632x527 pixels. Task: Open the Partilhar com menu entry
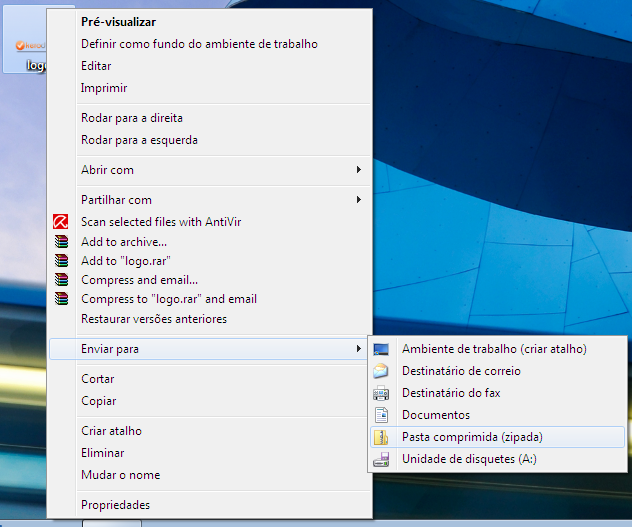pyautogui.click(x=210, y=200)
